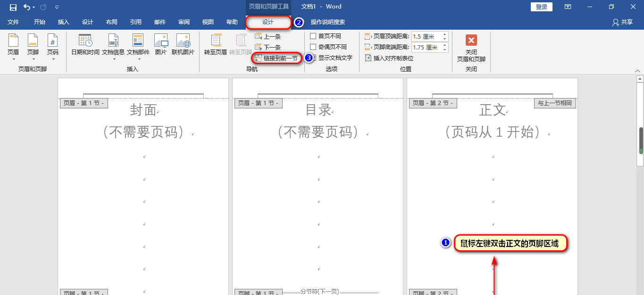Viewport: 644px width, 295px height.
Task: Toggle 显示文档文字 (Show Document Text) checkbox
Action: (313, 58)
